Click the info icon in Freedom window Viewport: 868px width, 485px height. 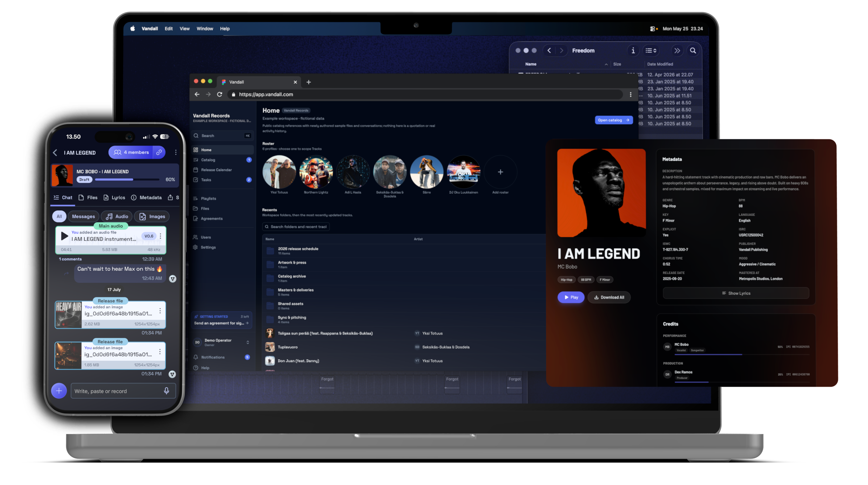(633, 50)
